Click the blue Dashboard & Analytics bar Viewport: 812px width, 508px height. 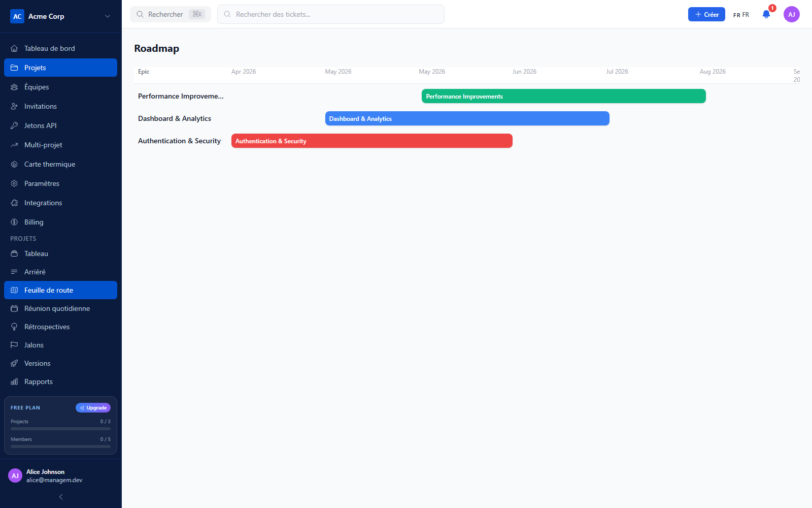(x=467, y=118)
